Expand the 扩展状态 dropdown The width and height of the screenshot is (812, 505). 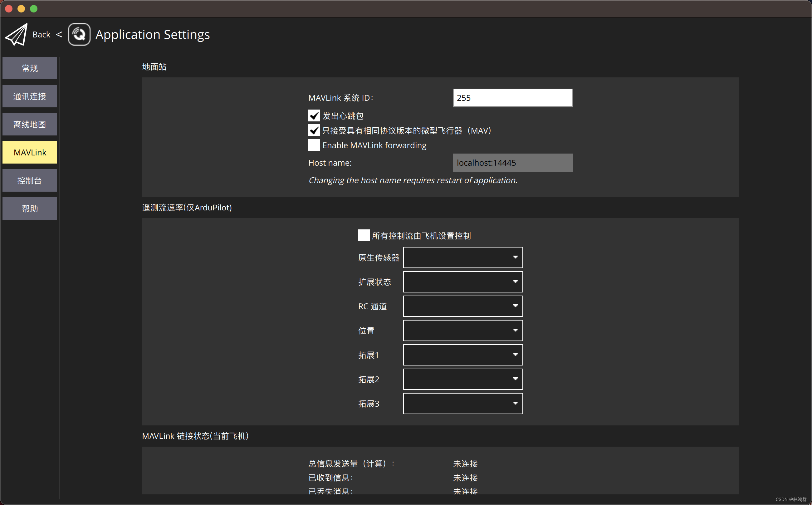pyautogui.click(x=462, y=282)
